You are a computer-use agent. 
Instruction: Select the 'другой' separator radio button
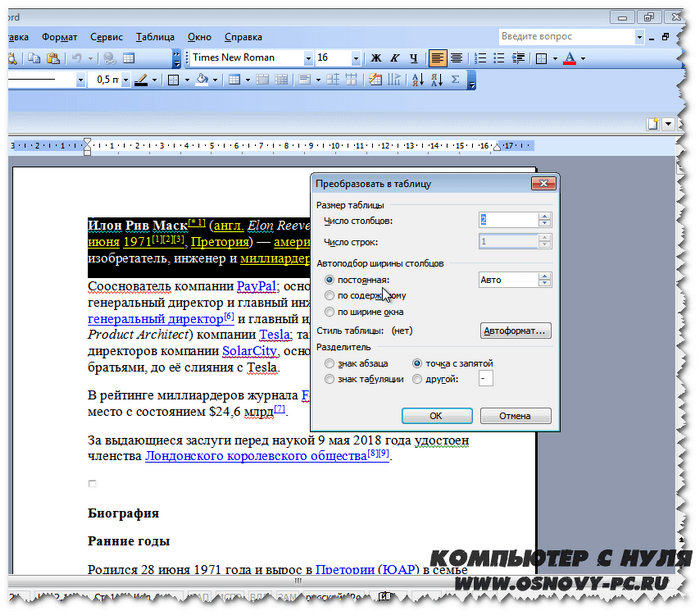(417, 379)
